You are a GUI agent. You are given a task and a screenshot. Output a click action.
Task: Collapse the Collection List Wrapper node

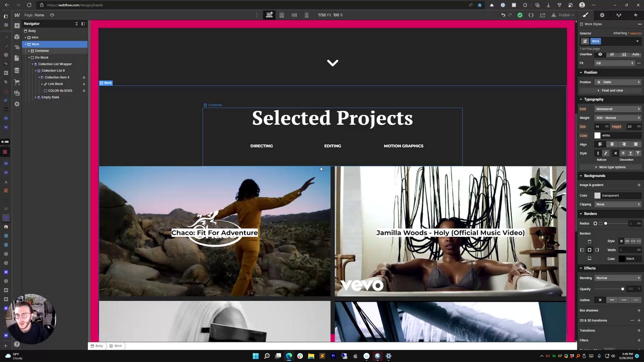[32, 64]
